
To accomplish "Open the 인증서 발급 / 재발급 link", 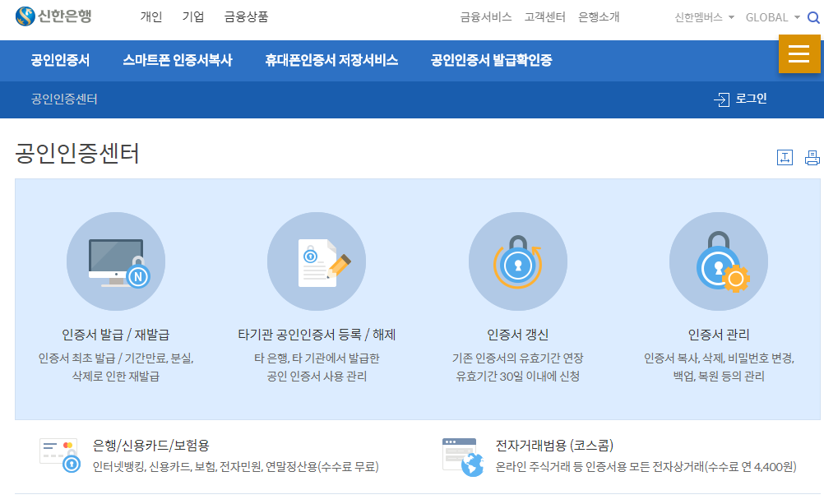I will click(x=116, y=335).
